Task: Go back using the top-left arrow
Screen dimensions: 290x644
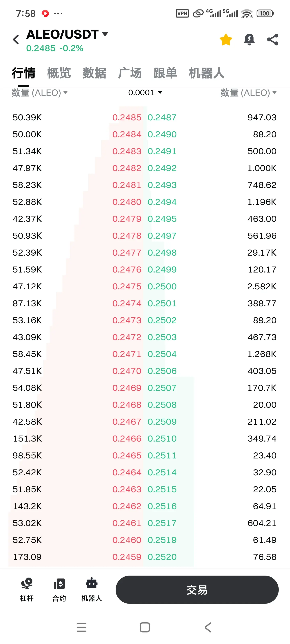Action: click(x=16, y=39)
